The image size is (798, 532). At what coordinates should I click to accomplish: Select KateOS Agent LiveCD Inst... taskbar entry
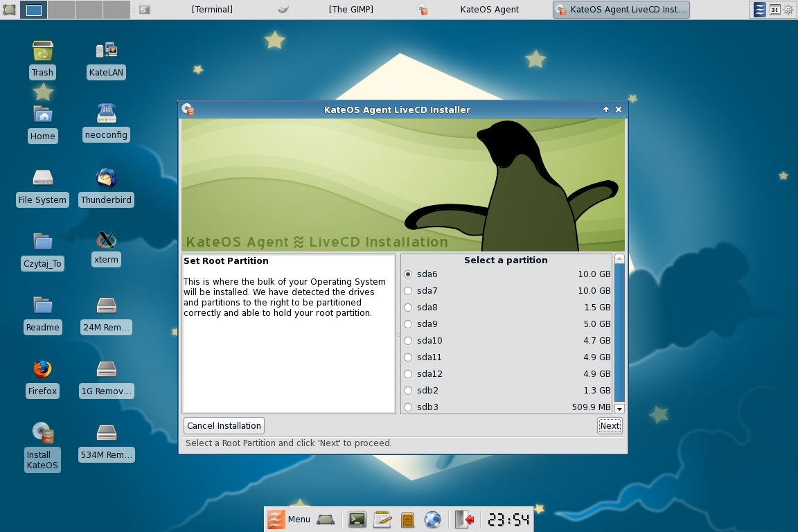pos(621,10)
